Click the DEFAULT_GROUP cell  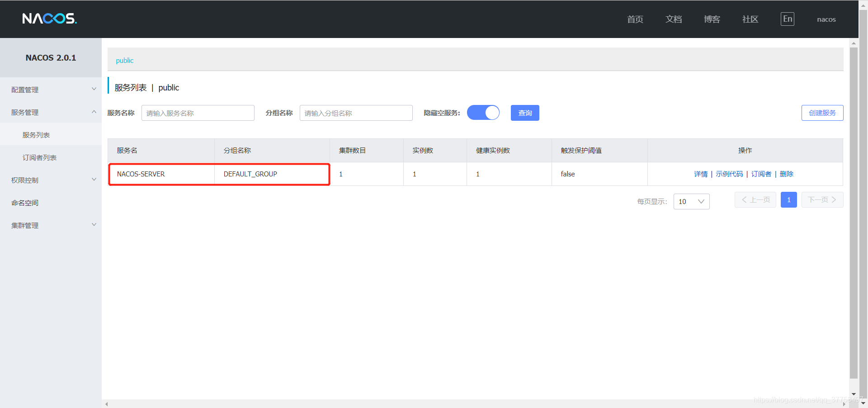(x=272, y=174)
